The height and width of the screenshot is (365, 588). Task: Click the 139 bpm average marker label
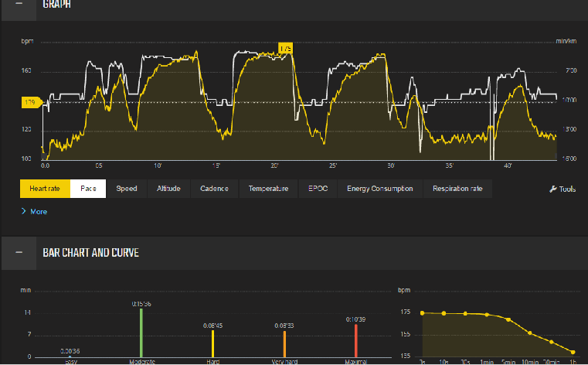click(30, 102)
